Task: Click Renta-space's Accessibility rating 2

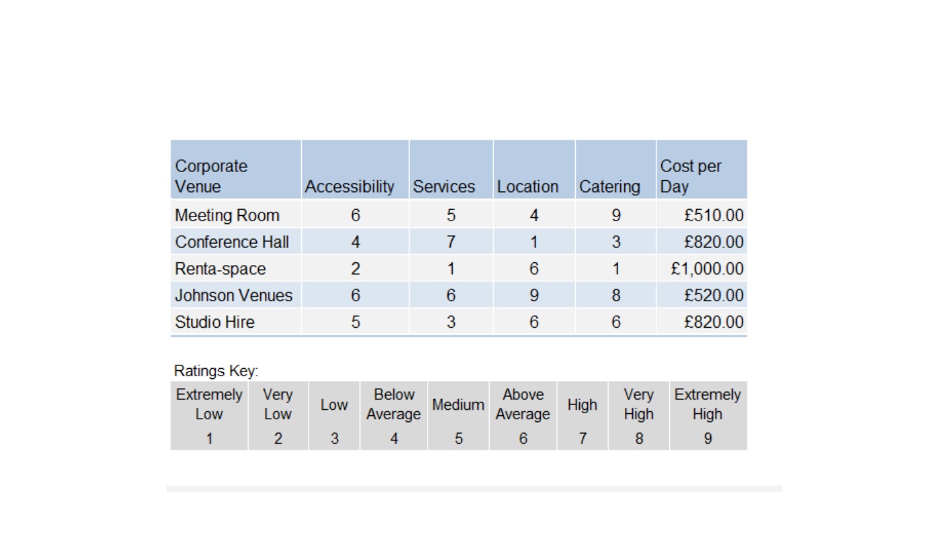Action: tap(355, 268)
